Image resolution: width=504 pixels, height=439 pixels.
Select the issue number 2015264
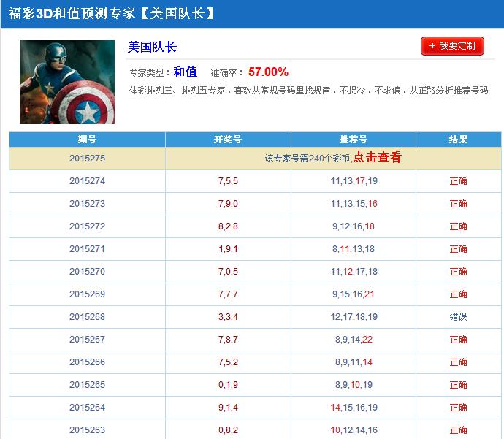tap(87, 408)
